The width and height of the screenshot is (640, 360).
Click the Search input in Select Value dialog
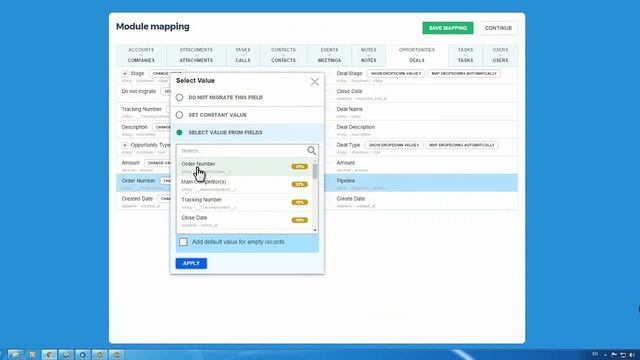click(x=242, y=151)
